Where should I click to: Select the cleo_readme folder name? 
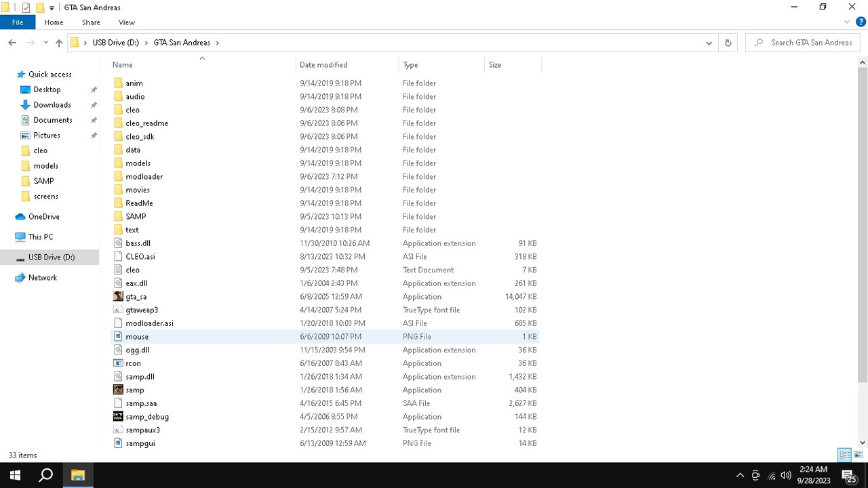coord(146,123)
